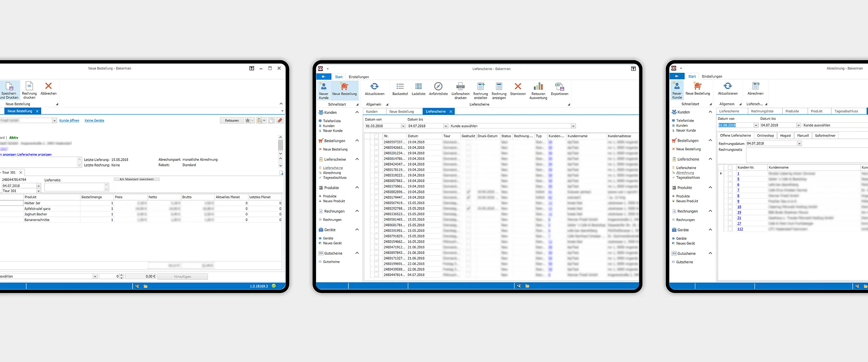The image size is (868, 362).
Task: Click the Stornieren red X icon
Action: pos(518,87)
